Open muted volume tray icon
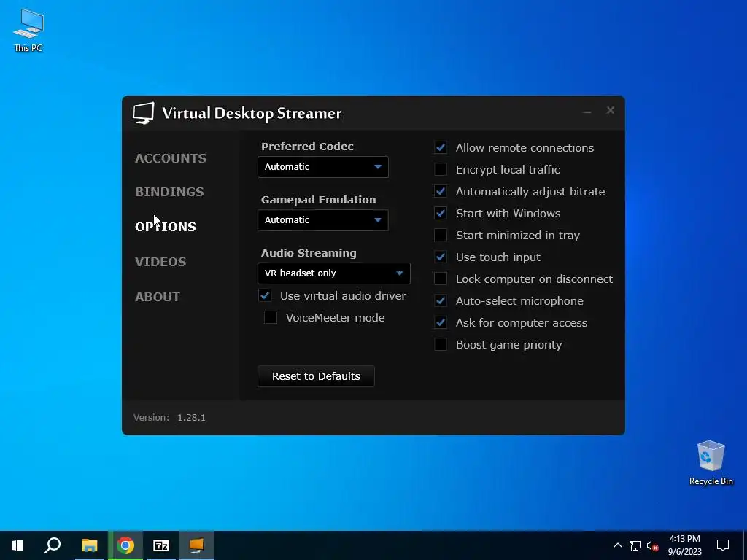Image resolution: width=747 pixels, height=560 pixels. (x=653, y=545)
